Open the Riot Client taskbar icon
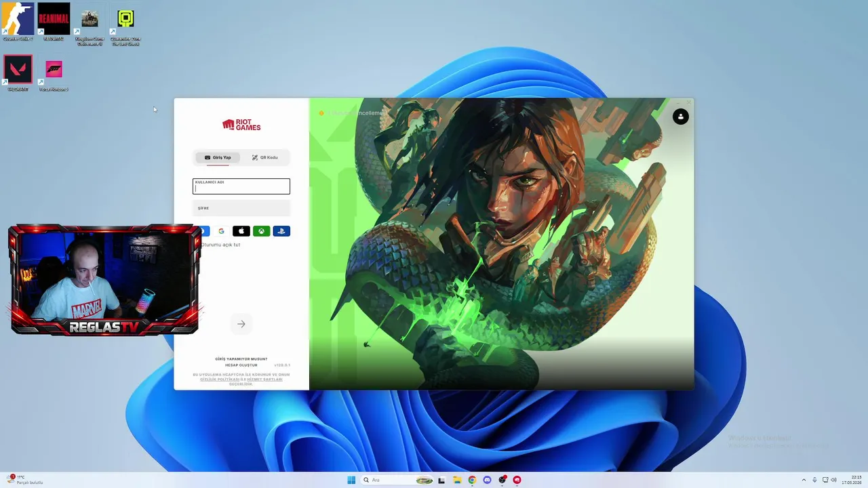868x488 pixels. [x=517, y=480]
